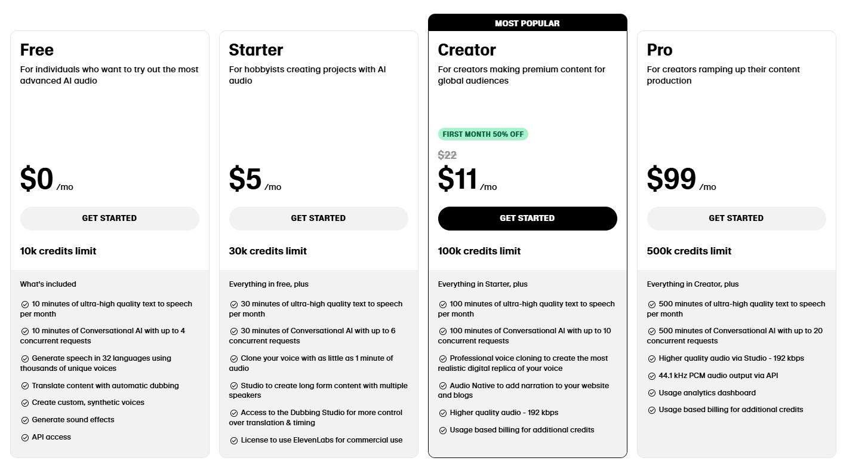Click GET STARTED on the Free plan
Screen dimensions: 868x473
click(x=109, y=218)
